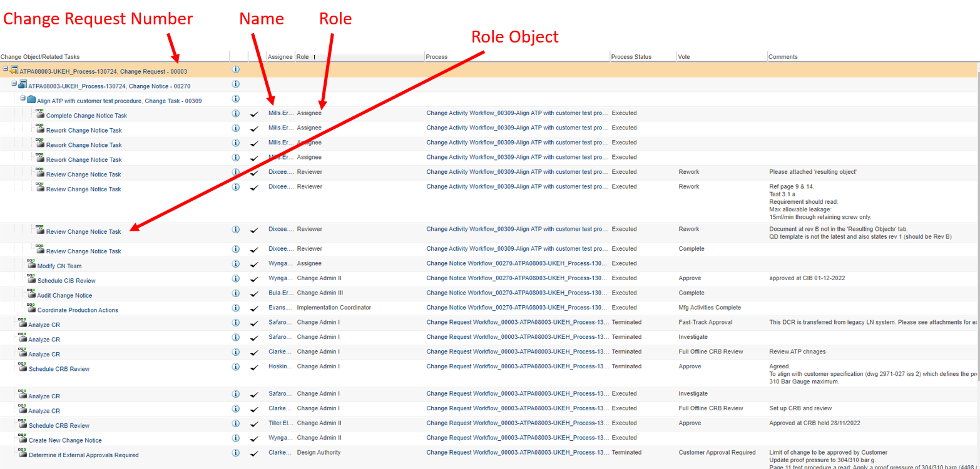Open the info icon for Change Request - 00003
This screenshot has height=469, width=980.
tap(237, 69)
